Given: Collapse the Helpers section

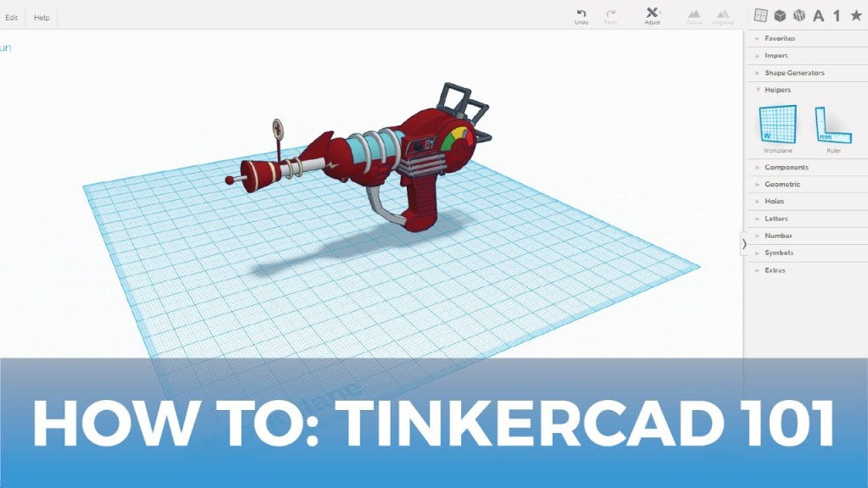Looking at the screenshot, I should [777, 90].
